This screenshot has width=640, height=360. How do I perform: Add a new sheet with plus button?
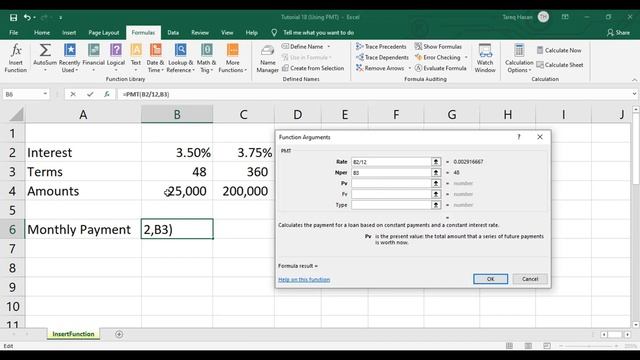tap(119, 334)
